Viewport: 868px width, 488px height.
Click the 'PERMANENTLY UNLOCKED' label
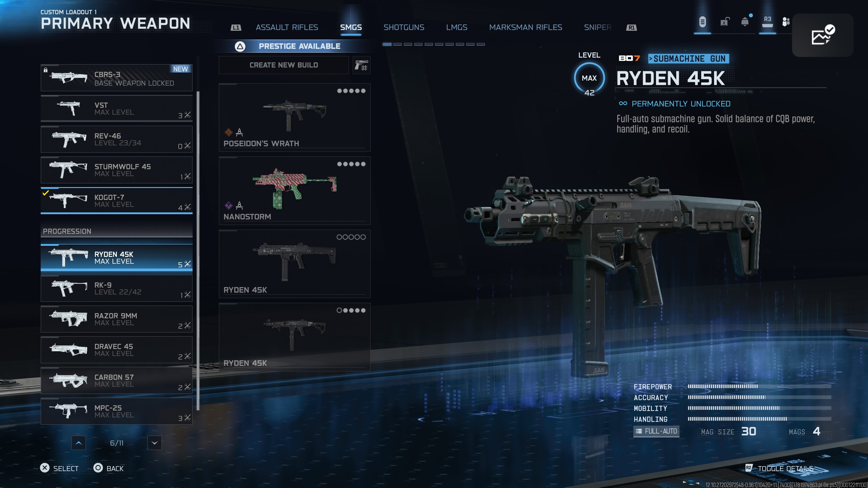pos(681,104)
